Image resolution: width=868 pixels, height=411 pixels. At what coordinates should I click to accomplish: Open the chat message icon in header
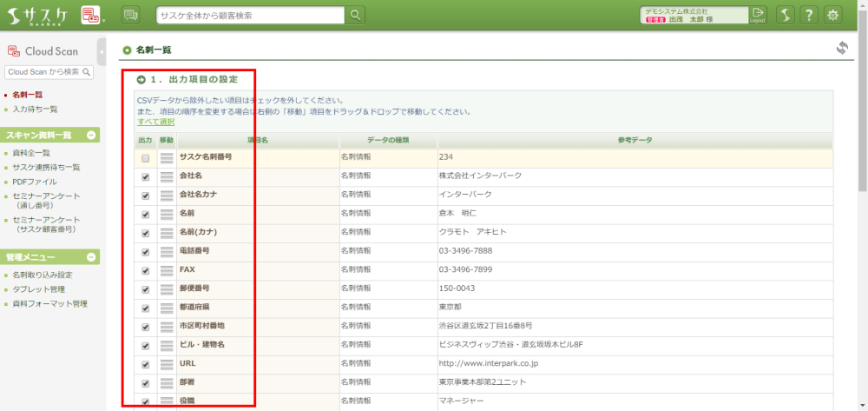[x=130, y=15]
